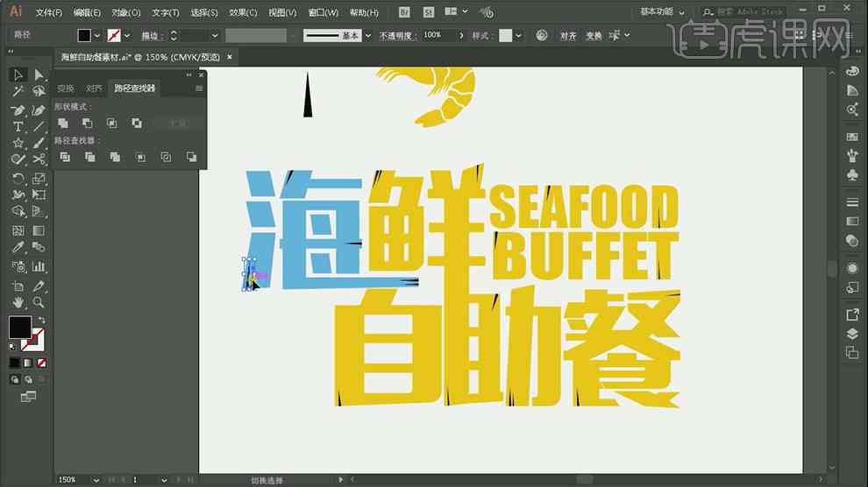Pick the Free Transform tool
Viewport: 868px width, 487px height.
click(39, 194)
